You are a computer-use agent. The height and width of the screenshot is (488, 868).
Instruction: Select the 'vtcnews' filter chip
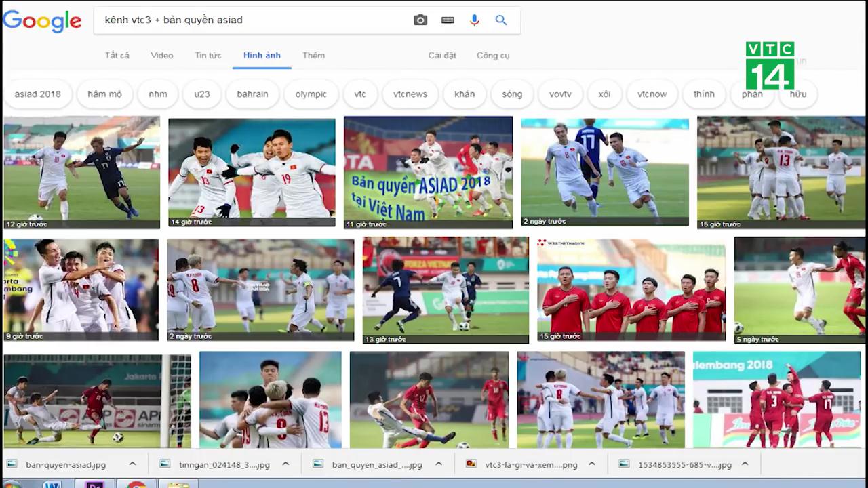(x=410, y=94)
